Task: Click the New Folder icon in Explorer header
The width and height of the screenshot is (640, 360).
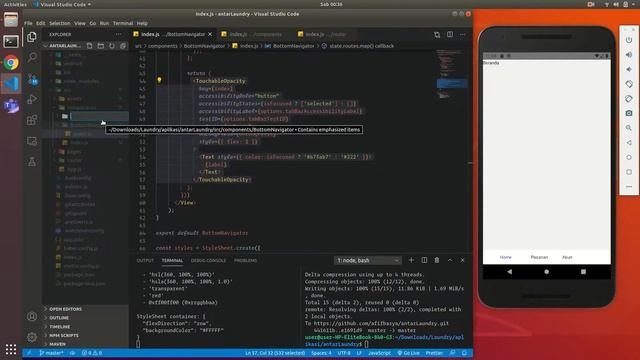Action: click(100, 46)
